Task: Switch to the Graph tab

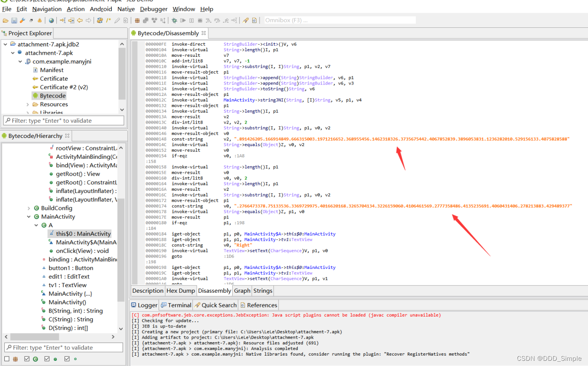Action: [x=242, y=291]
